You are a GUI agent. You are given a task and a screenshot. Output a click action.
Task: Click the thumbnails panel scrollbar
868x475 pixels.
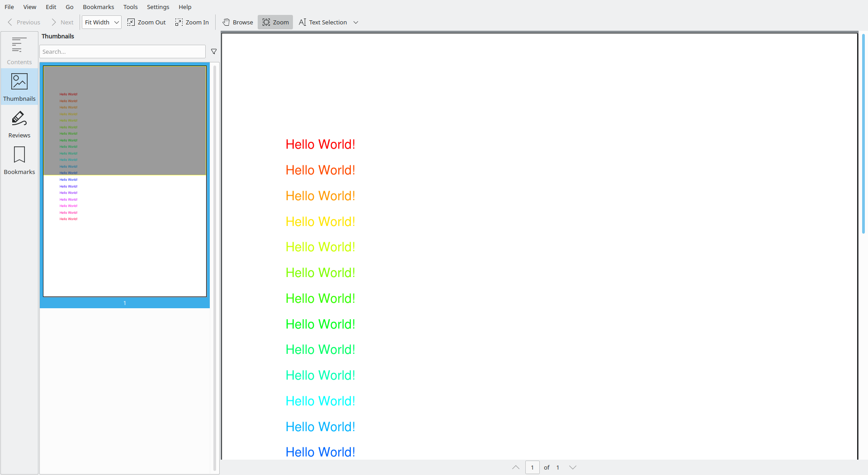click(x=215, y=268)
